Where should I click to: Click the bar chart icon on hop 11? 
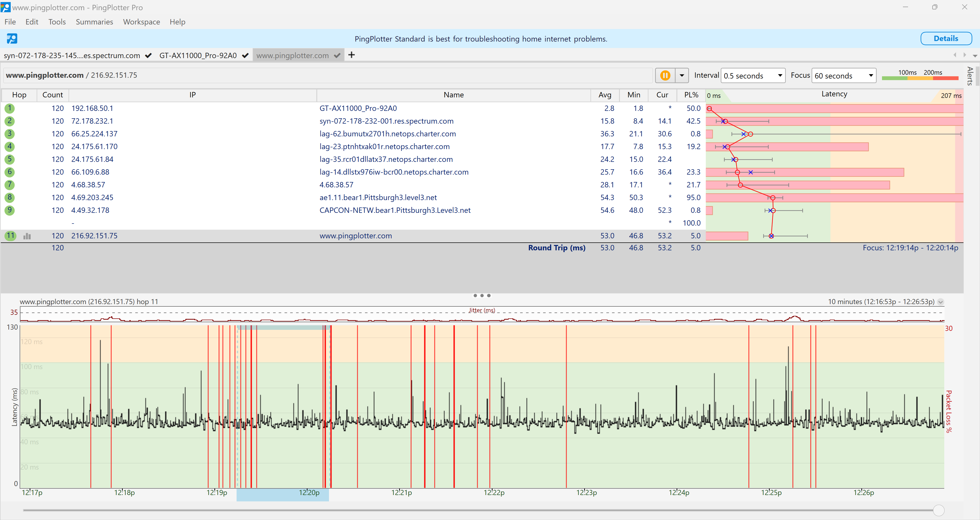(x=27, y=236)
